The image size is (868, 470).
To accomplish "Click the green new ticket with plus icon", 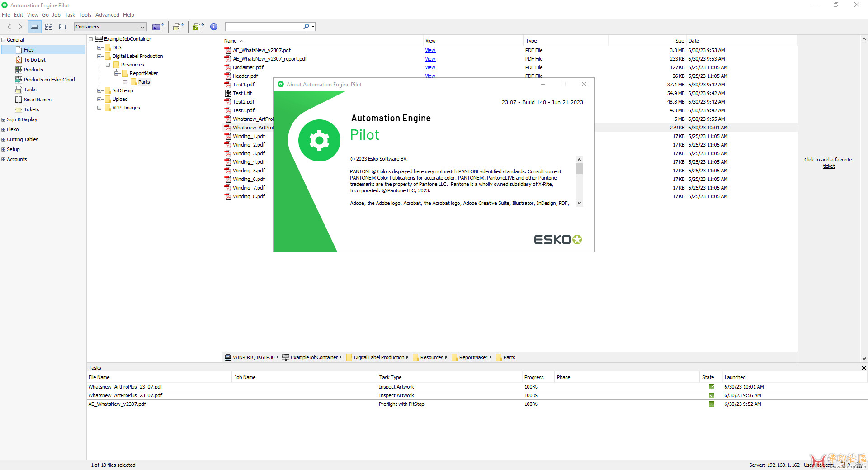I will [198, 27].
